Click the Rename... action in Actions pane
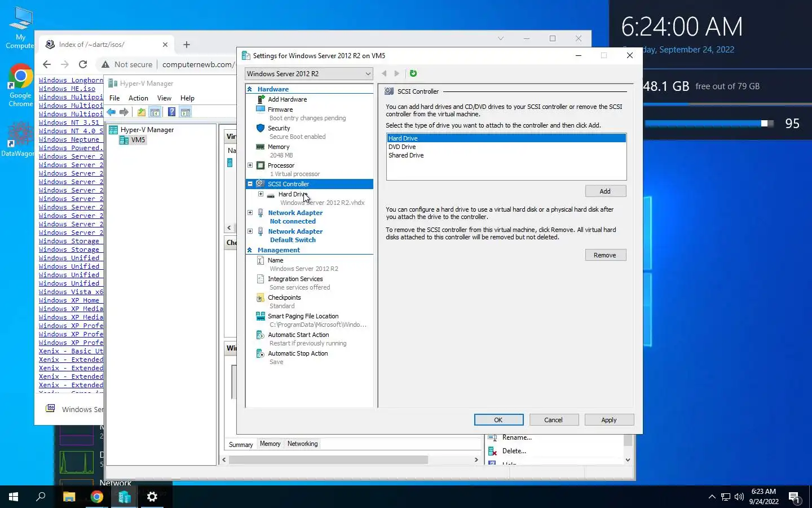 pyautogui.click(x=517, y=437)
